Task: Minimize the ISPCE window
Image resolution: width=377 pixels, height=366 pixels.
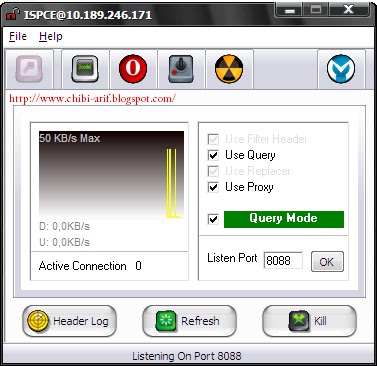Action: [x=290, y=10]
